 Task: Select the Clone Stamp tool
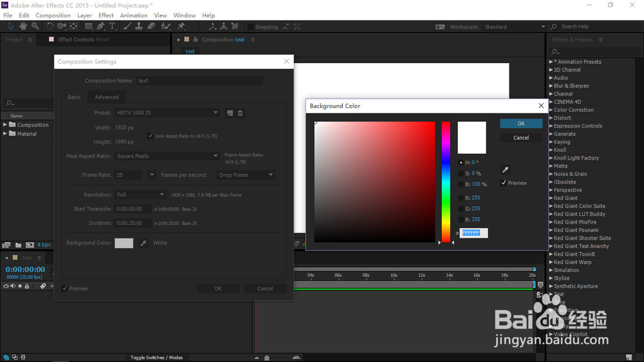pyautogui.click(x=139, y=26)
